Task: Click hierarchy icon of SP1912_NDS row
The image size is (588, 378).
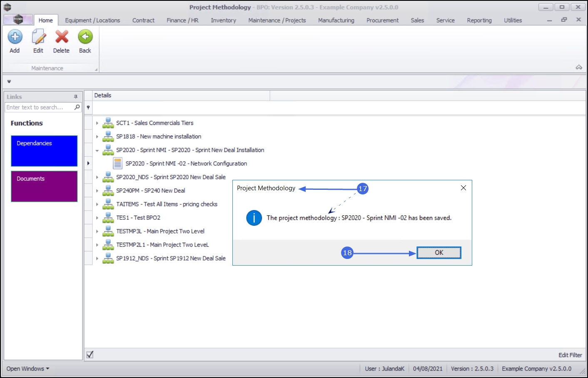Action: (108, 258)
